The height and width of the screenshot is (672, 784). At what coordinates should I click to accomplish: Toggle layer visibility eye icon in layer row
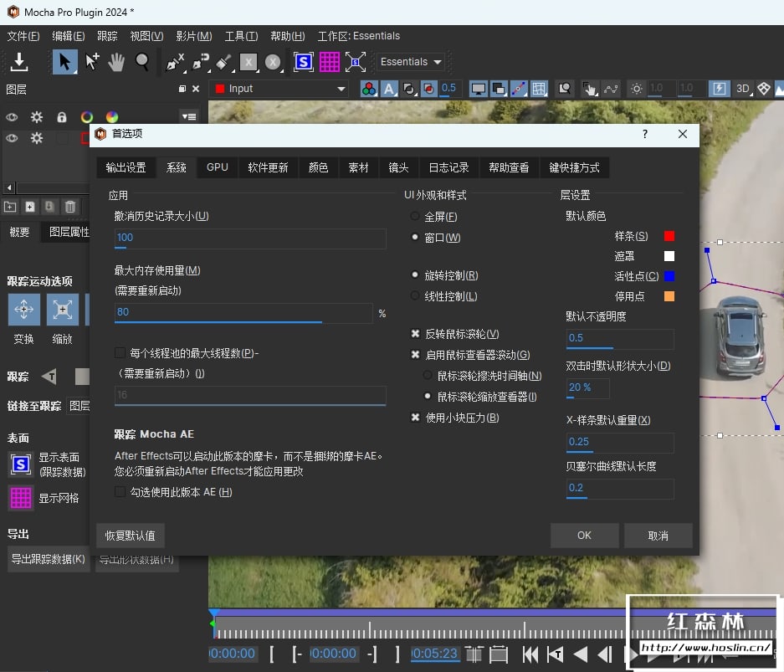click(12, 138)
